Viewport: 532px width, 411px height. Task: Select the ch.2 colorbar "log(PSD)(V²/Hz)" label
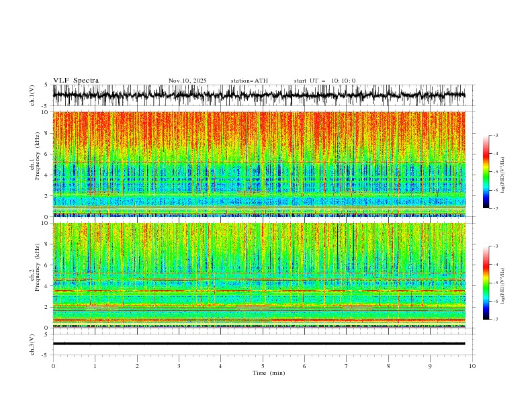503,285
